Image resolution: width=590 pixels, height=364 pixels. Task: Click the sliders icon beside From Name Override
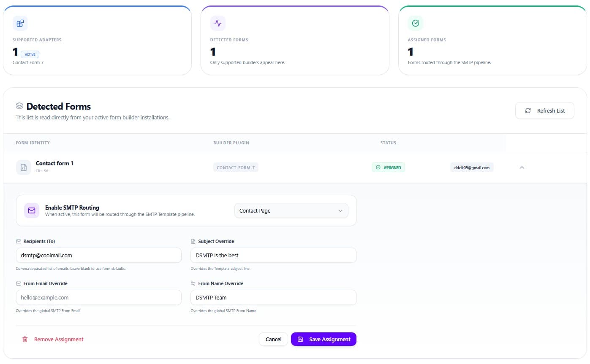pos(193,283)
